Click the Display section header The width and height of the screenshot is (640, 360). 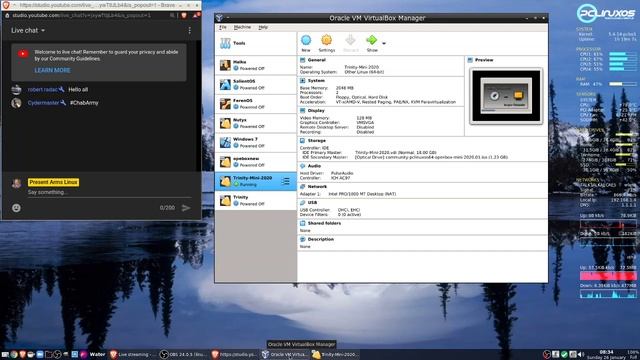(x=316, y=111)
